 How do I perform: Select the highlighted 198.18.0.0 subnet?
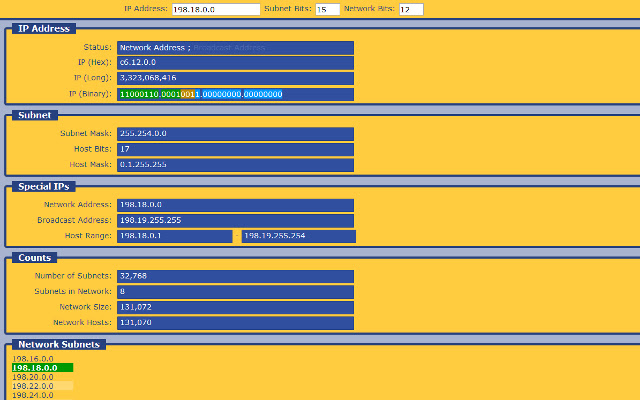coord(42,368)
